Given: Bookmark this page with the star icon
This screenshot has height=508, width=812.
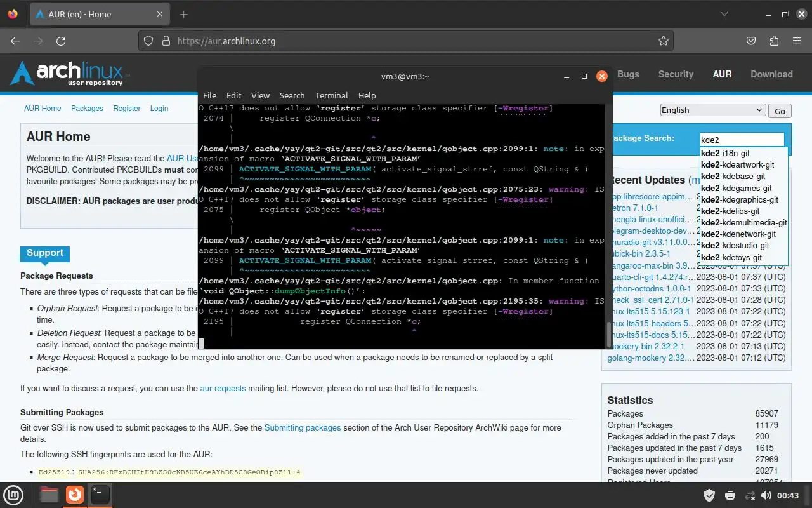Looking at the screenshot, I should (664, 41).
